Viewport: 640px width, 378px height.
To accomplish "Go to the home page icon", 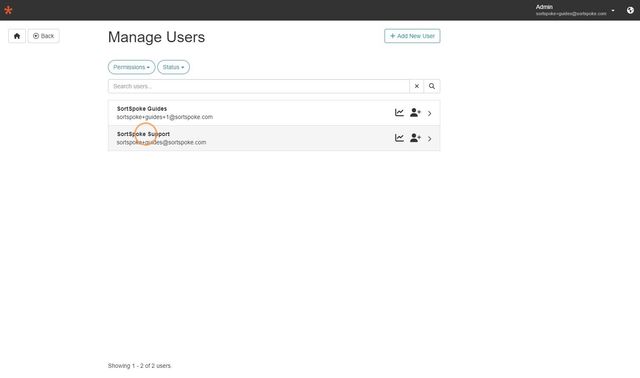I will point(17,36).
